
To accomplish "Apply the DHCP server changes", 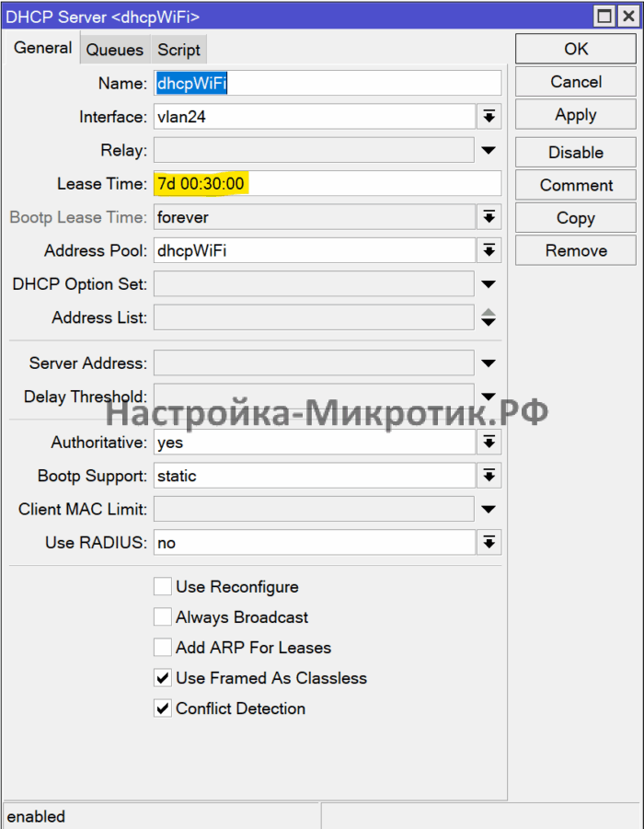I will click(x=575, y=114).
